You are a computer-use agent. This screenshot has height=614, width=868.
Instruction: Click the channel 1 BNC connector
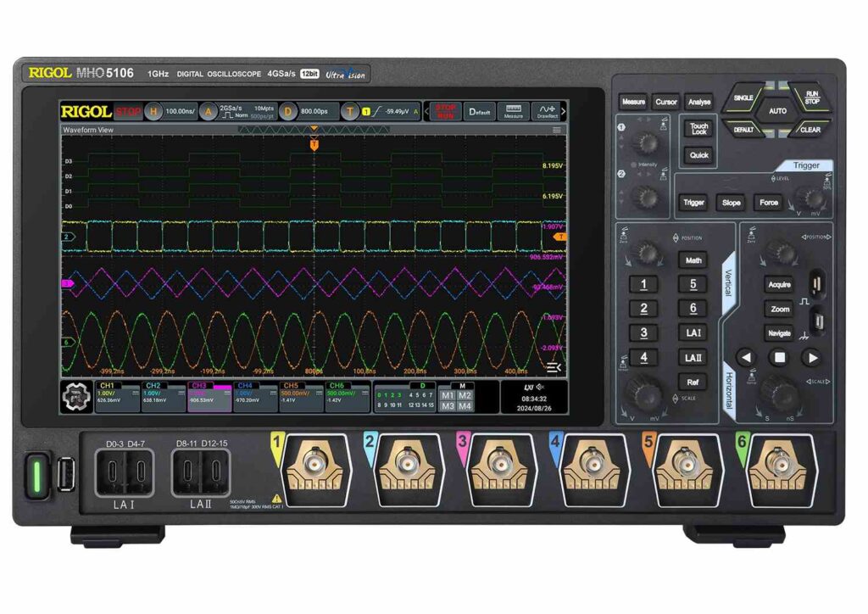tap(316, 462)
